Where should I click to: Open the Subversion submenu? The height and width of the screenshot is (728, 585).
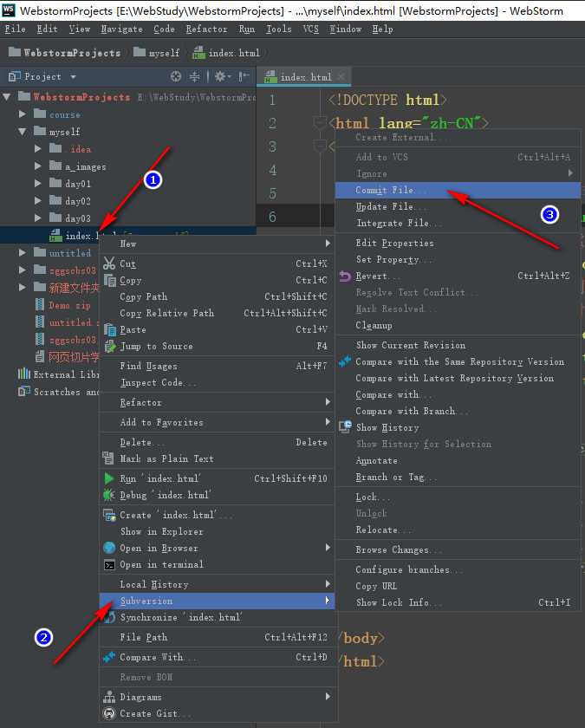pyautogui.click(x=217, y=601)
